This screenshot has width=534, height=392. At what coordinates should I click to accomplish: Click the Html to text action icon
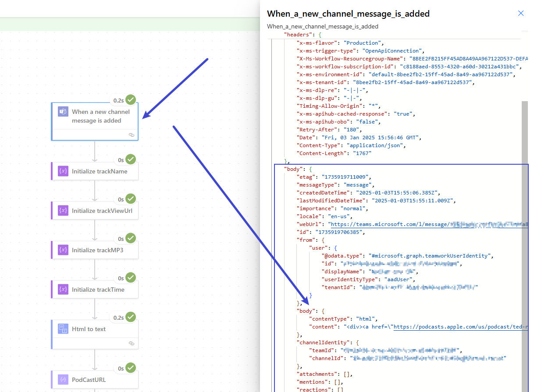click(63, 329)
